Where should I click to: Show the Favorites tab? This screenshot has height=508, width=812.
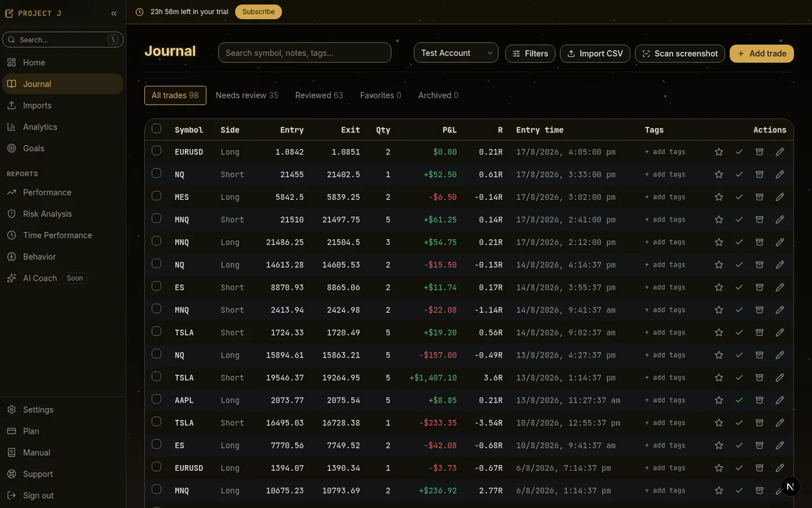380,95
